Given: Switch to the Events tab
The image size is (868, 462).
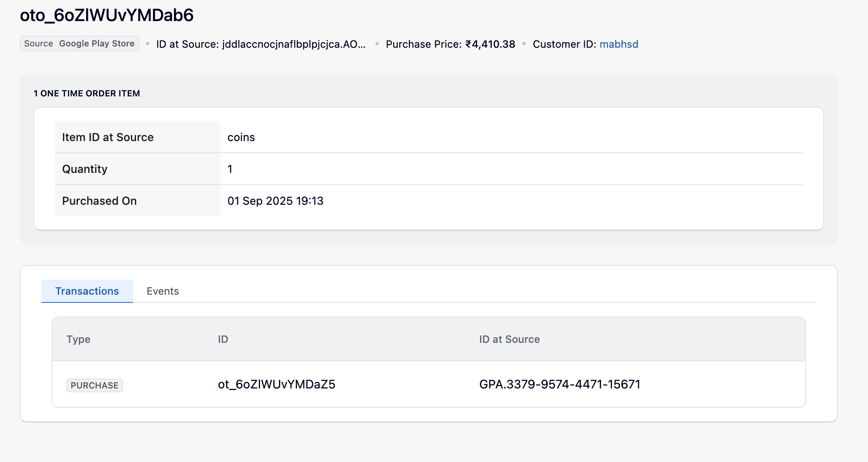Looking at the screenshot, I should (162, 291).
